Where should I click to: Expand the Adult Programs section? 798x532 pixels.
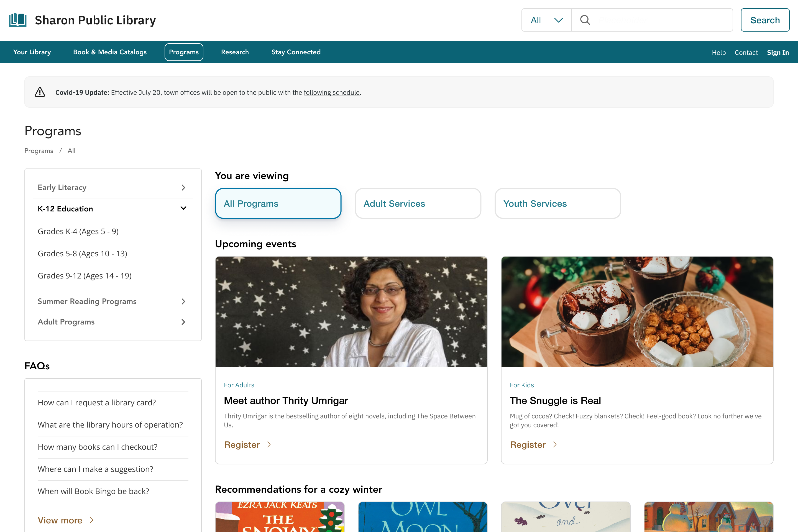183,322
